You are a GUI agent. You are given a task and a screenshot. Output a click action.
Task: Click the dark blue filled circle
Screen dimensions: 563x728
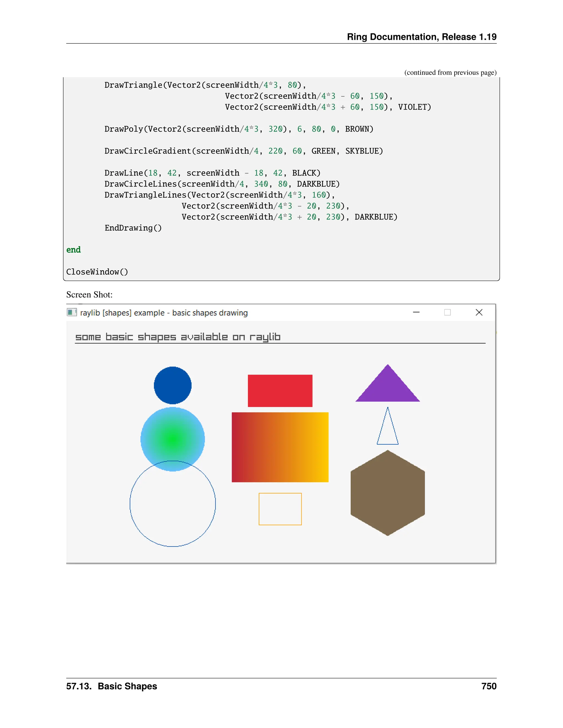[173, 385]
